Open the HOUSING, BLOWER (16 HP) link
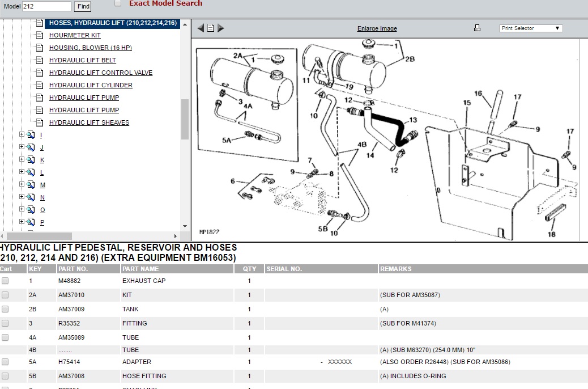This screenshot has height=389, width=588. tap(91, 48)
